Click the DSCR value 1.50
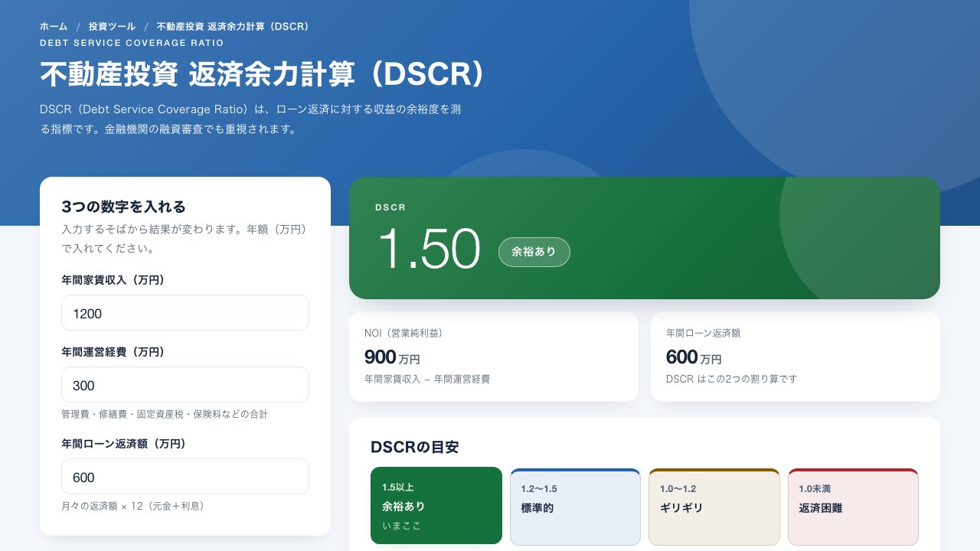The width and height of the screenshot is (980, 551). [429, 249]
